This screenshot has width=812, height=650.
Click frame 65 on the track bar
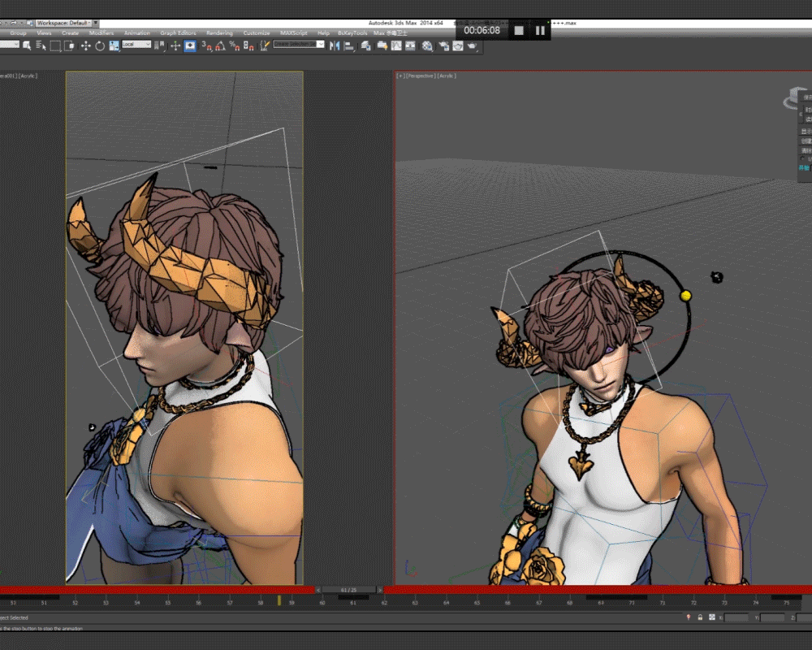click(477, 602)
